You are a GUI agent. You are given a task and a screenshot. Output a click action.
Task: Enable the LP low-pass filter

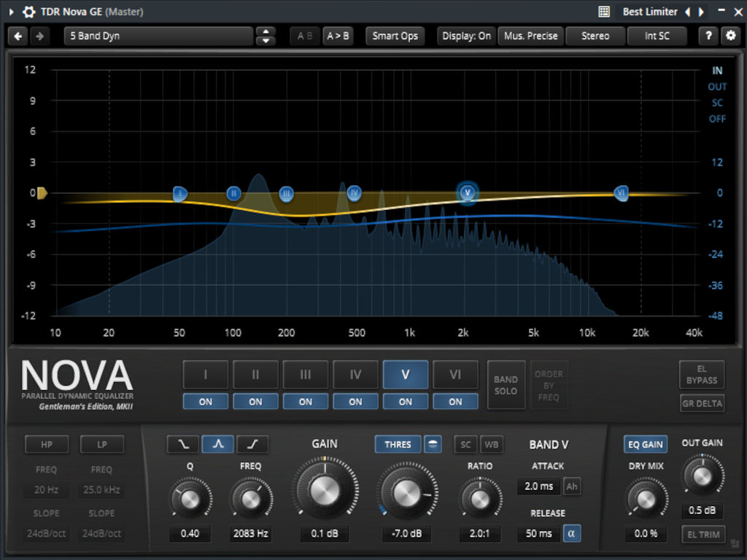(x=102, y=444)
